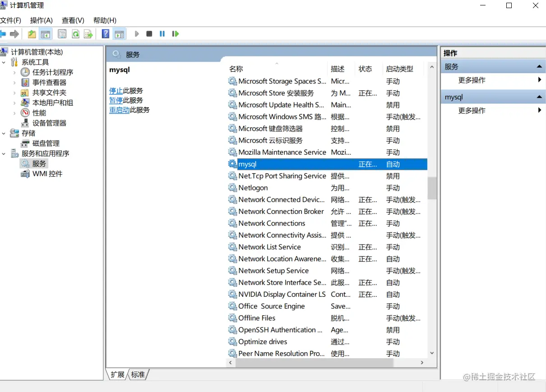Switch to the 标准 tab

pyautogui.click(x=138, y=374)
